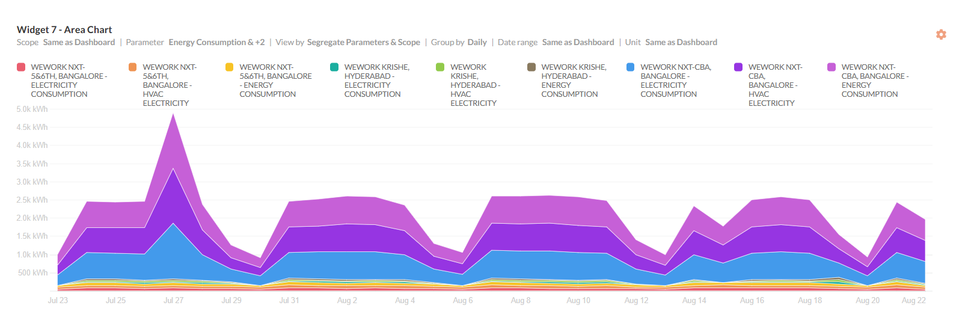Click purple swatch for NXT-CBA HVAC Electricity
Image resolution: width=980 pixels, height=329 pixels.
[738, 67]
